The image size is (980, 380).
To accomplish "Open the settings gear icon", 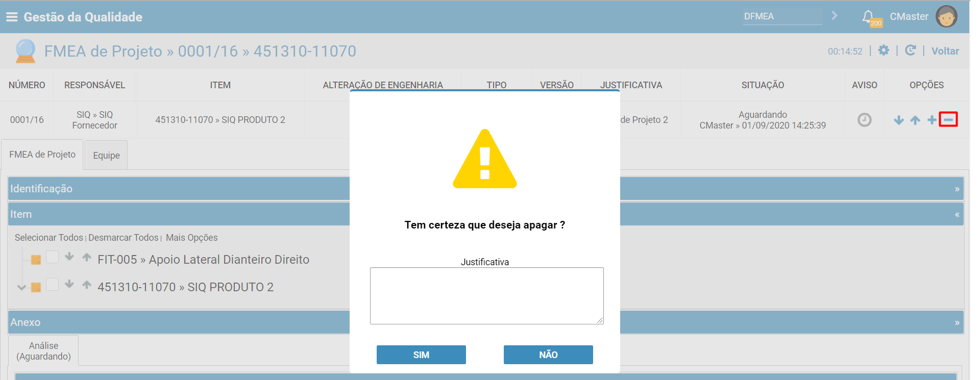I will 884,50.
